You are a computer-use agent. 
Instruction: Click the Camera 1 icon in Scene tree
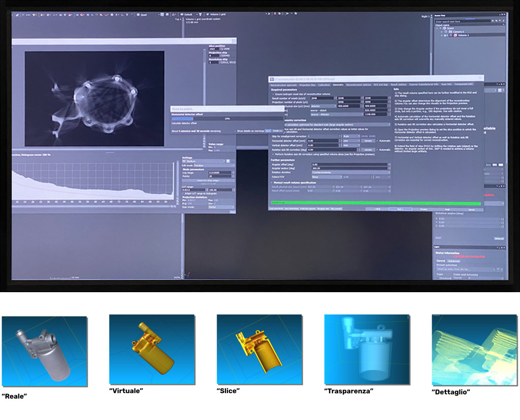coord(450,32)
